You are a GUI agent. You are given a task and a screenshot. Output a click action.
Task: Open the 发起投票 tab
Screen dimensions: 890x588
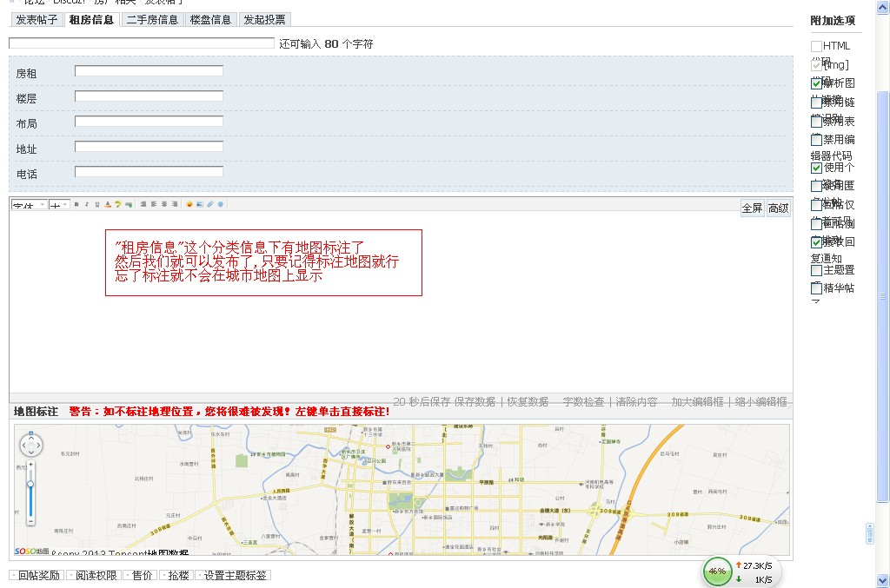264,20
